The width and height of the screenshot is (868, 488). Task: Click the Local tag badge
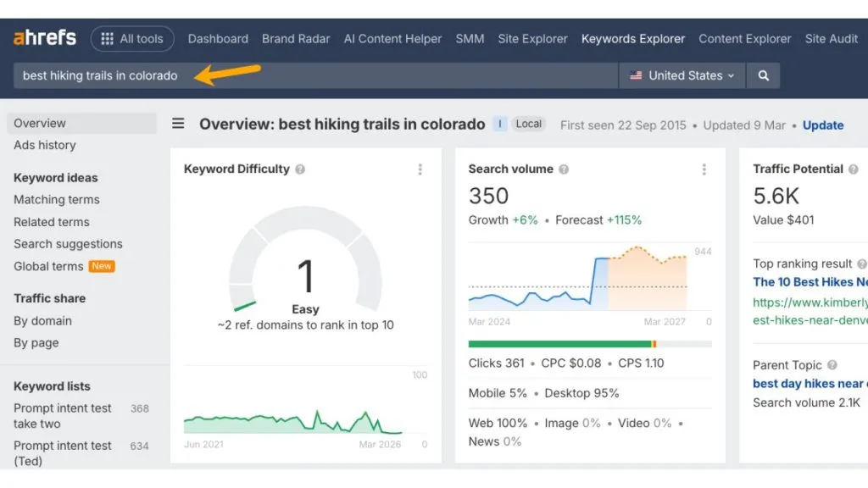tap(529, 124)
